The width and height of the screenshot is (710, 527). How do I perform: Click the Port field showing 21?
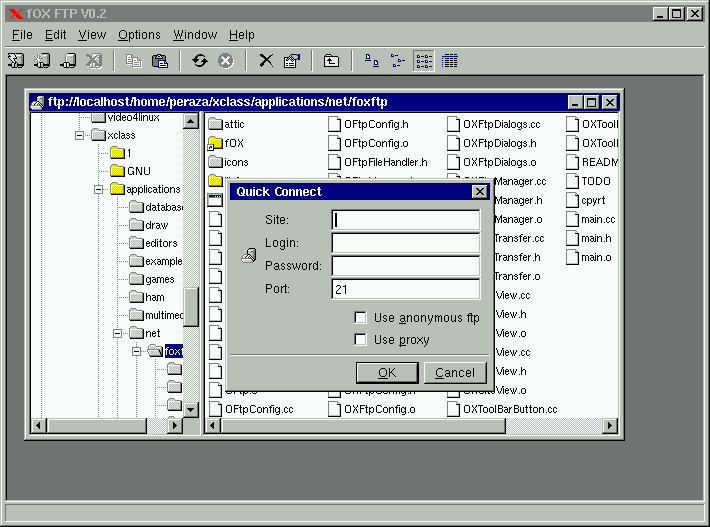click(x=406, y=289)
